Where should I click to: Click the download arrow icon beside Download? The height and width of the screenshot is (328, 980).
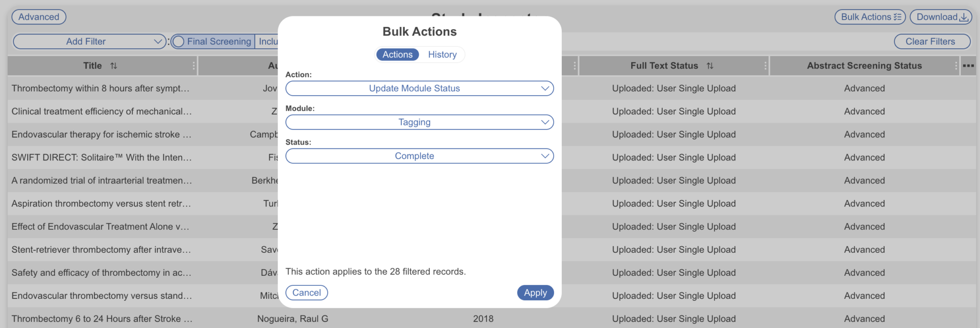(964, 17)
